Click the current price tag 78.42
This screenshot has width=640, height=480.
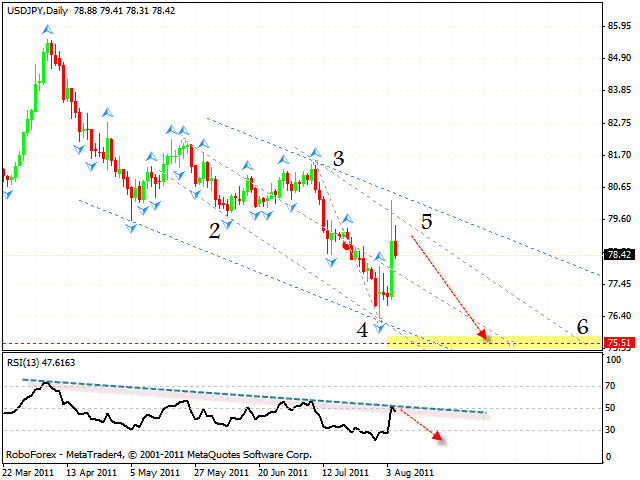(x=621, y=254)
